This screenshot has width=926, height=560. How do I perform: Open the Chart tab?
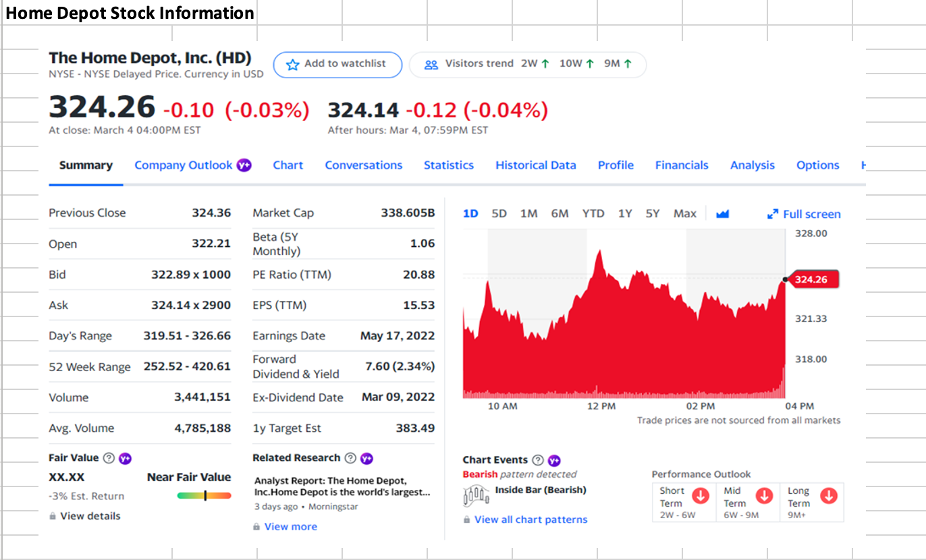point(288,165)
